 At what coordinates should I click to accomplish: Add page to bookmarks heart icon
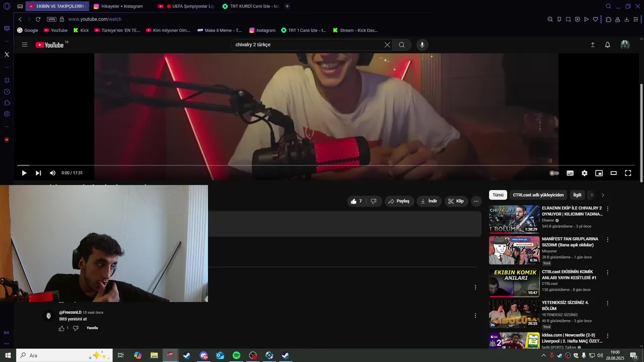pos(595,19)
